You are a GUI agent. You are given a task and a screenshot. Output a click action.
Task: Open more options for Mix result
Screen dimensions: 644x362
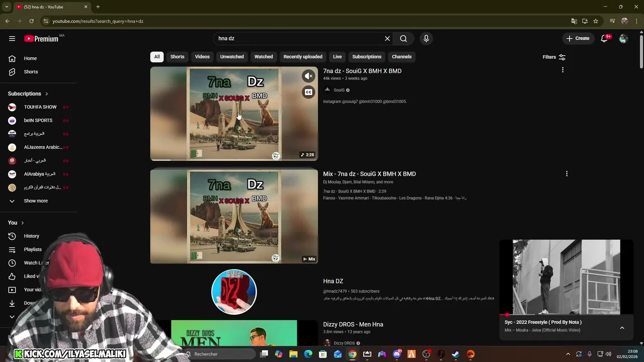567,173
